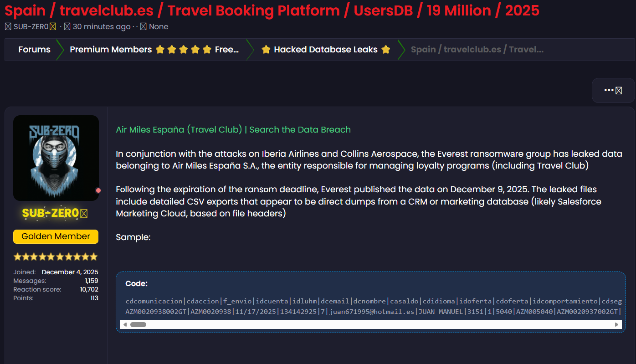
Task: Click the star icon before Hacked Database Leaks
Action: [x=266, y=50]
